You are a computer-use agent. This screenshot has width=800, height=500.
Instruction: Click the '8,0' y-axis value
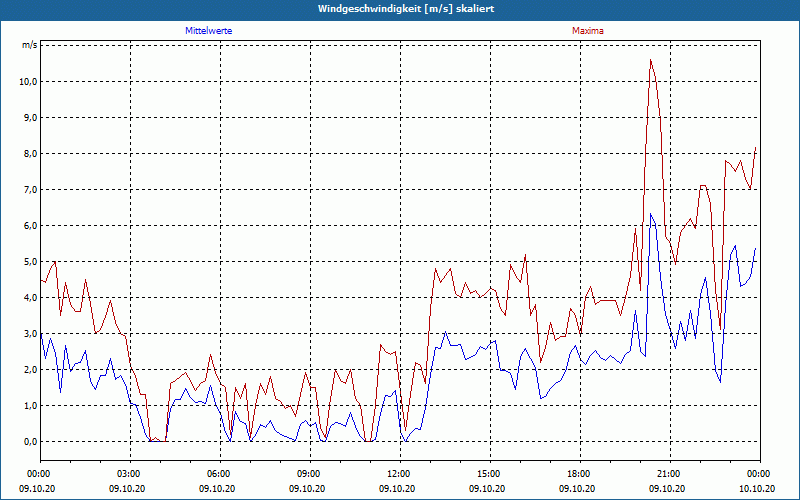(x=30, y=154)
